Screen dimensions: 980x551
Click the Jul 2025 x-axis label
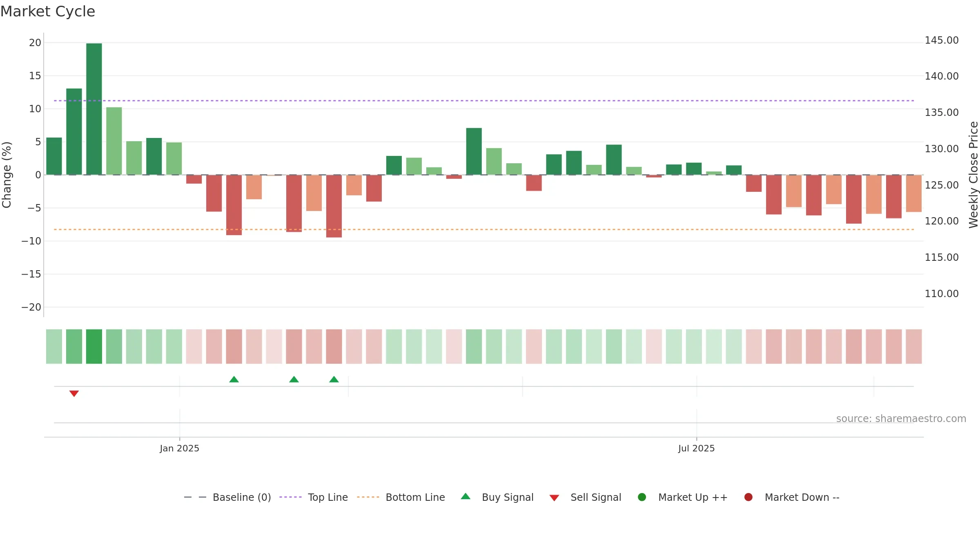(x=697, y=449)
